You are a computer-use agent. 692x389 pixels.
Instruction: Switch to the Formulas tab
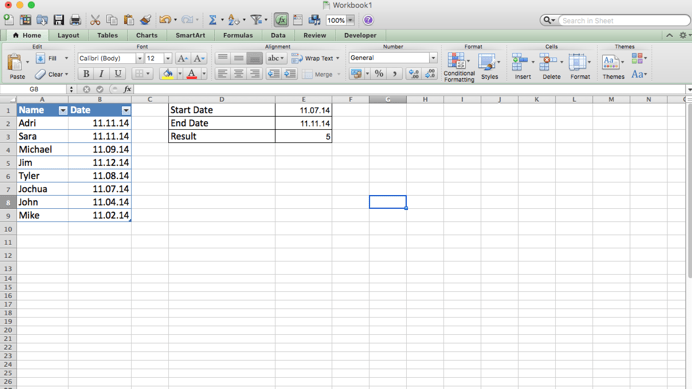(238, 35)
